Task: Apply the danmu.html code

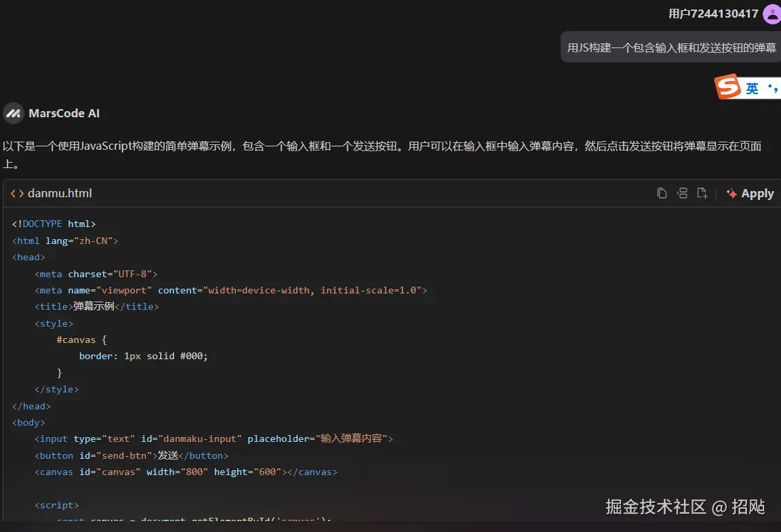Action: coord(750,193)
